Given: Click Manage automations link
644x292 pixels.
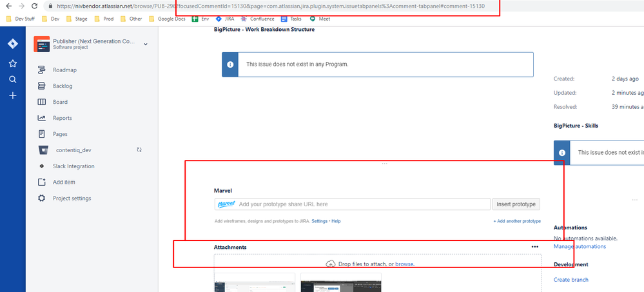Looking at the screenshot, I should click(x=580, y=246).
